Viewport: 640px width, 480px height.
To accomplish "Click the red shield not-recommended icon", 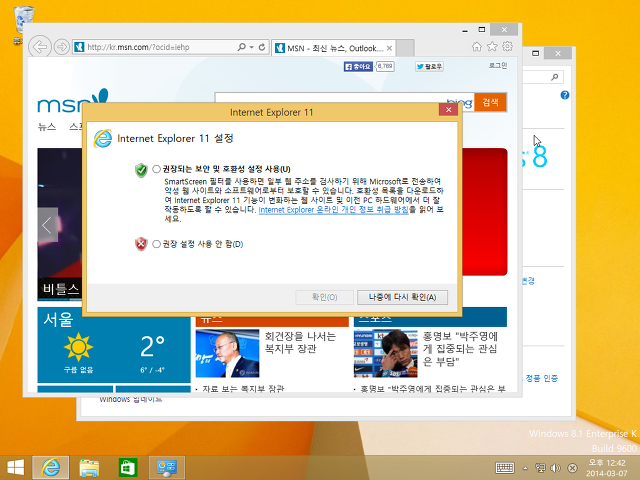I will [141, 244].
